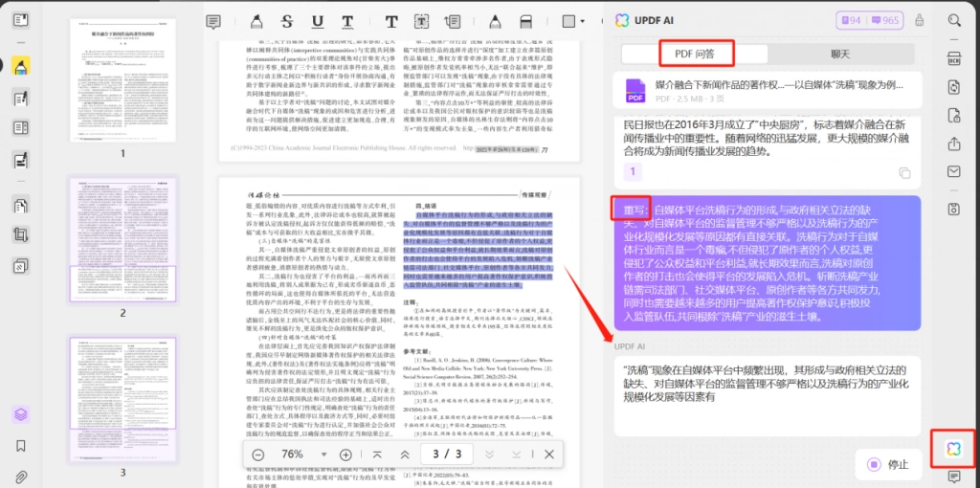Click the UPDF AI logo in panel header
This screenshot has height=488, width=980.
pos(621,21)
